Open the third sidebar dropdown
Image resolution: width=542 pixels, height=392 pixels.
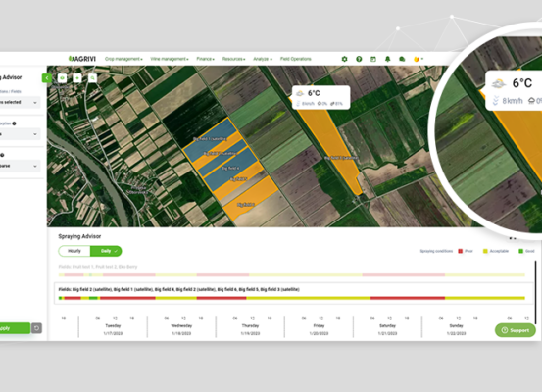(20, 166)
